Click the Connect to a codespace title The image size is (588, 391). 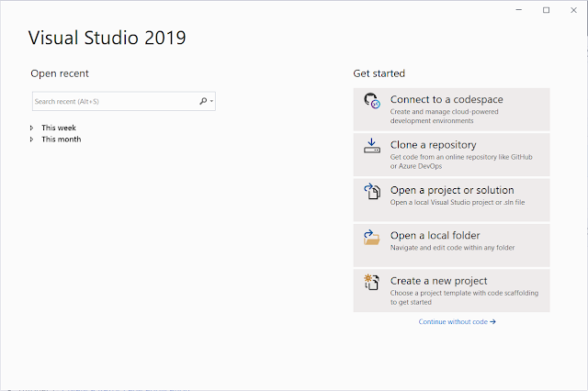click(447, 99)
